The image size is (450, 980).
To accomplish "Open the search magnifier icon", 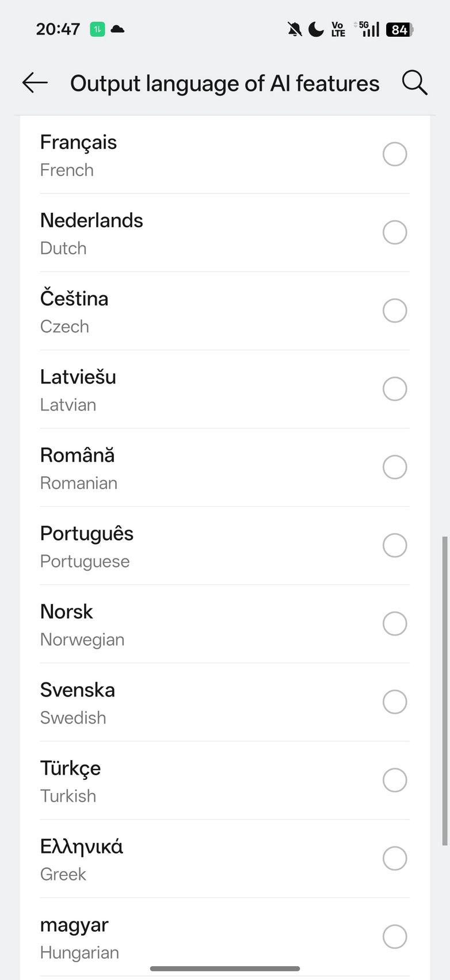I will (414, 83).
